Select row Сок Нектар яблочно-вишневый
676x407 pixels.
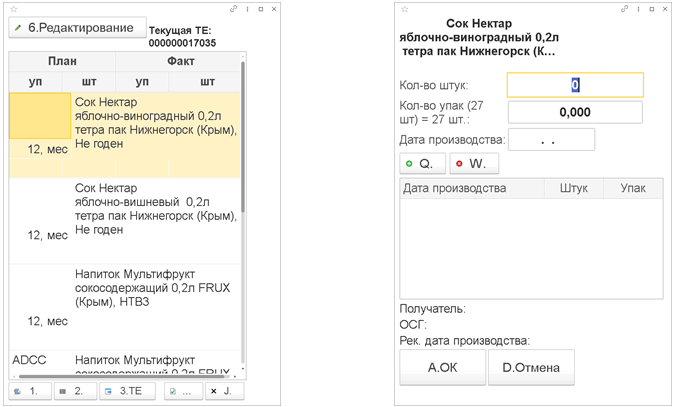click(x=125, y=221)
